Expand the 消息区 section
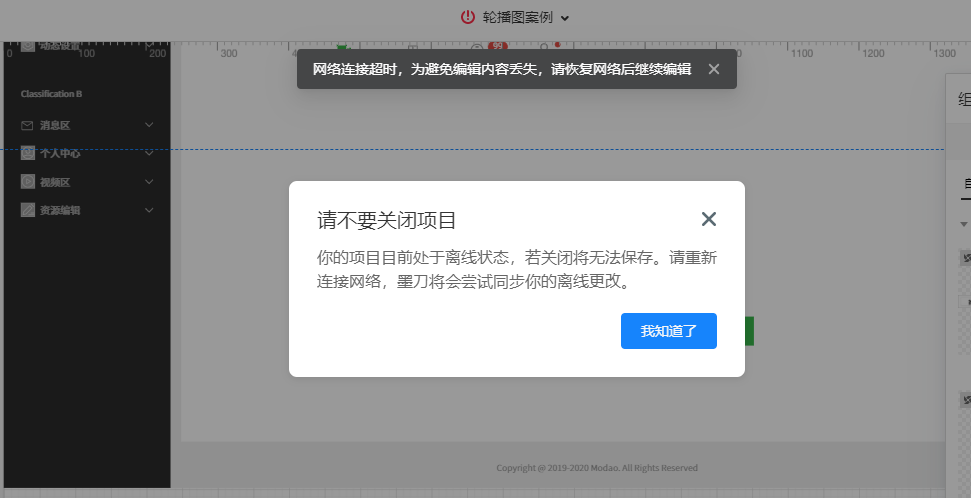This screenshot has height=498, width=971. click(149, 124)
